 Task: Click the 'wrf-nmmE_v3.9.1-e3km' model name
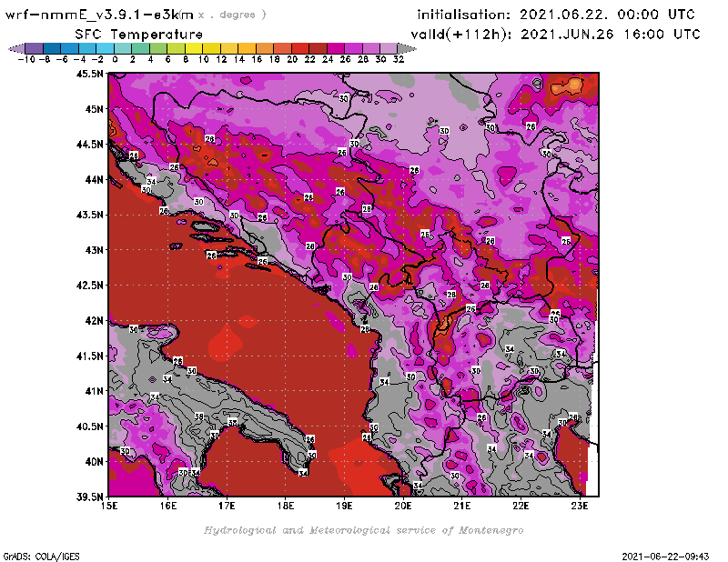tap(99, 15)
